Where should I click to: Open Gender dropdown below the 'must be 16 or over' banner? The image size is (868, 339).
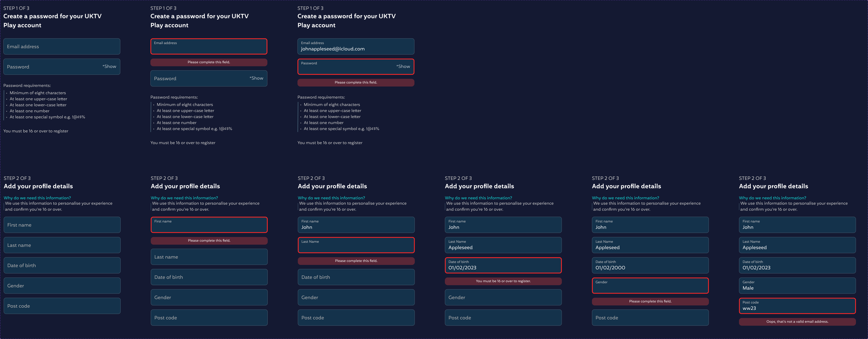(x=503, y=297)
